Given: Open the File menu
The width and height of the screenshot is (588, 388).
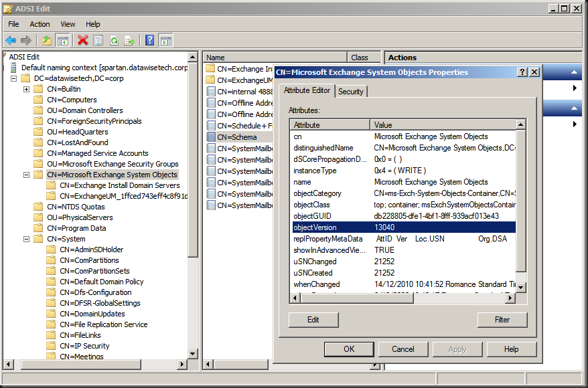Looking at the screenshot, I should [13, 24].
